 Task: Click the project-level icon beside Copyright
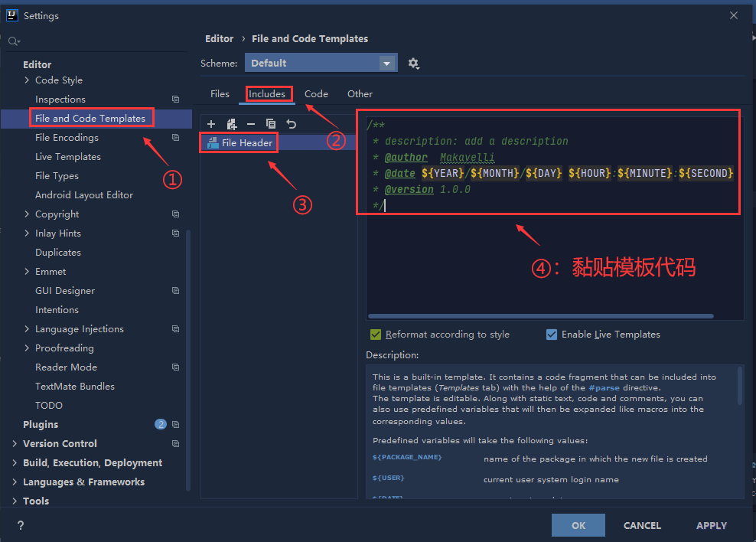coord(175,214)
